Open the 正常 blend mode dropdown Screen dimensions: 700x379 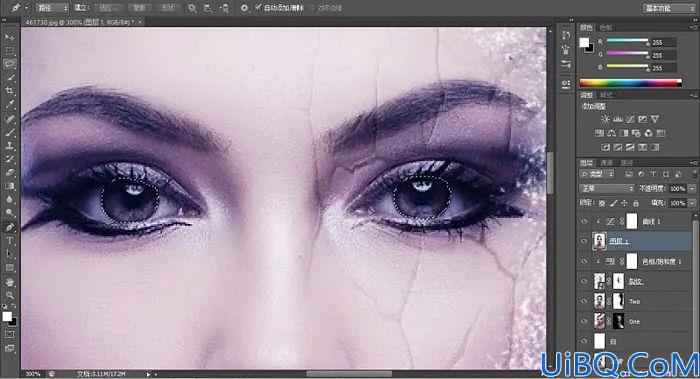coord(606,189)
